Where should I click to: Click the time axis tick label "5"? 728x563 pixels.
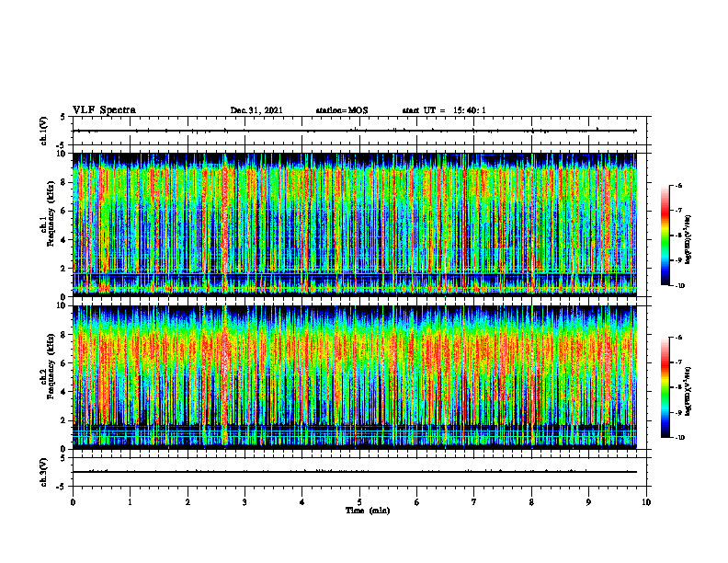tap(359, 502)
